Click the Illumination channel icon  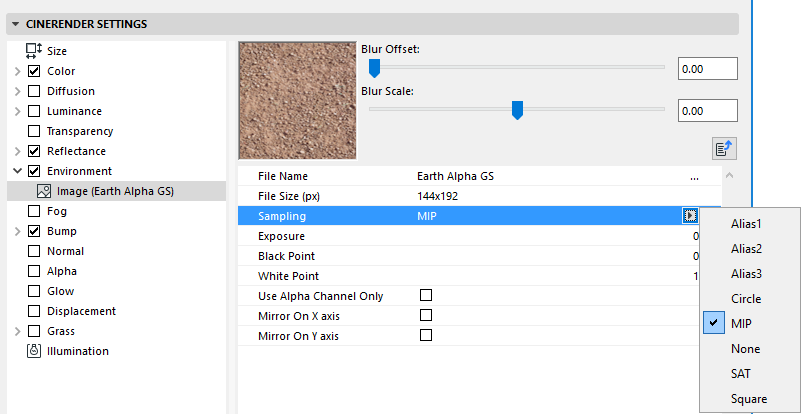coord(34,351)
